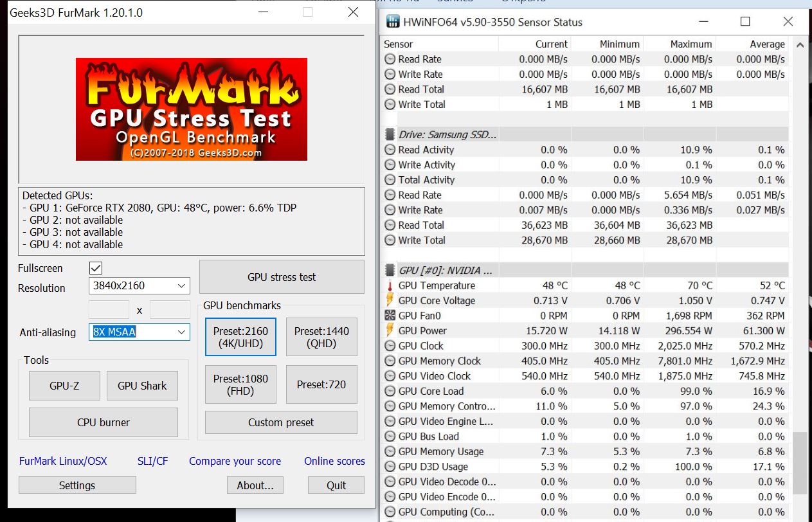Launch the GPU-Z tool

click(64, 386)
